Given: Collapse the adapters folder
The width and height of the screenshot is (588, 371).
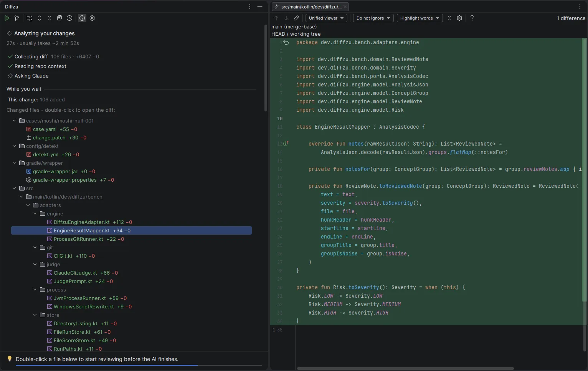Looking at the screenshot, I should [x=28, y=205].
